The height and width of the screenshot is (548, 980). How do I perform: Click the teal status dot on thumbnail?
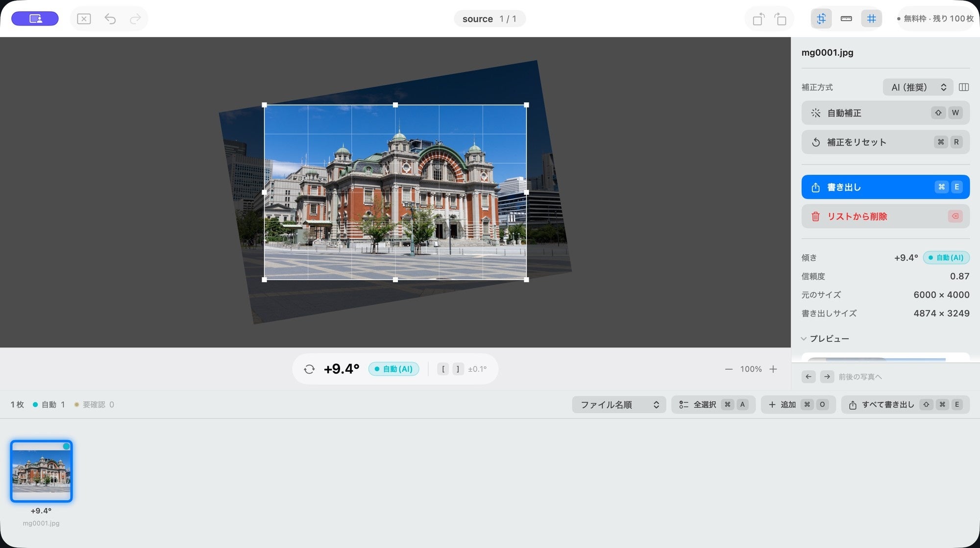click(66, 446)
